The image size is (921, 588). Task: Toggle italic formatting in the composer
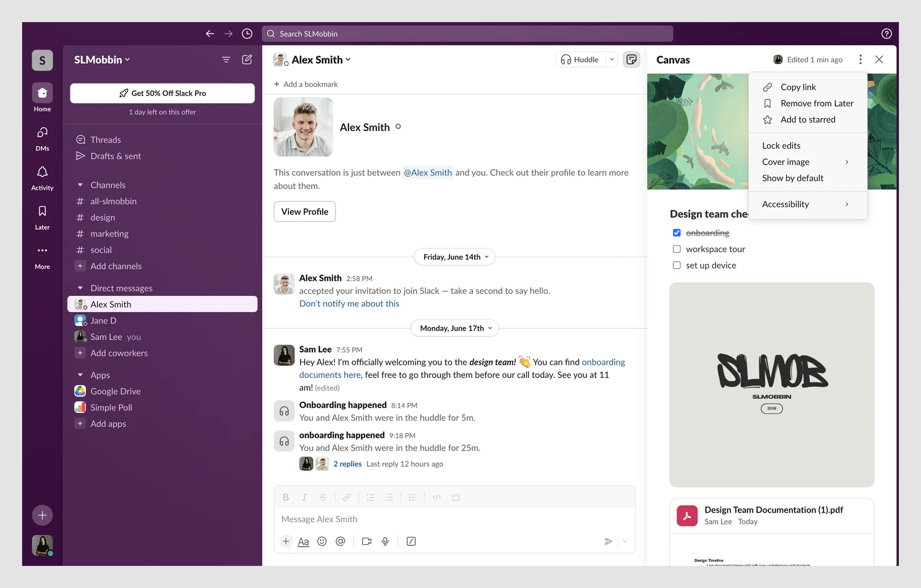coord(304,497)
